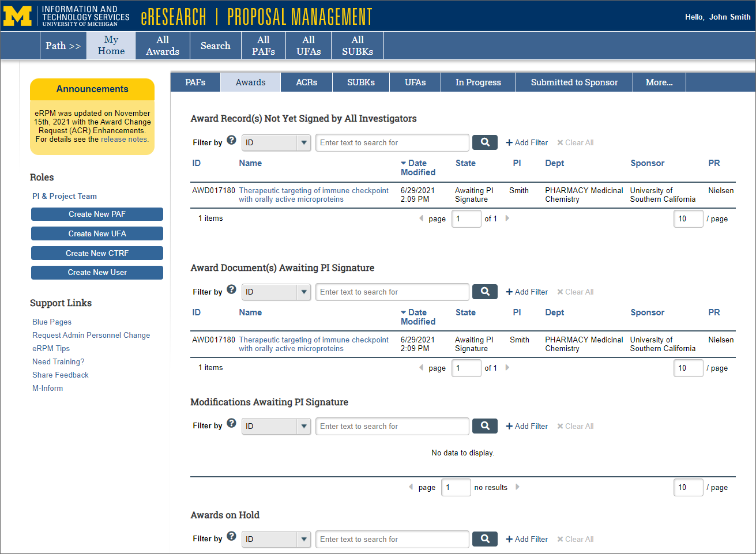Open help icon beside Filter by in Award Documents section

pyautogui.click(x=231, y=289)
